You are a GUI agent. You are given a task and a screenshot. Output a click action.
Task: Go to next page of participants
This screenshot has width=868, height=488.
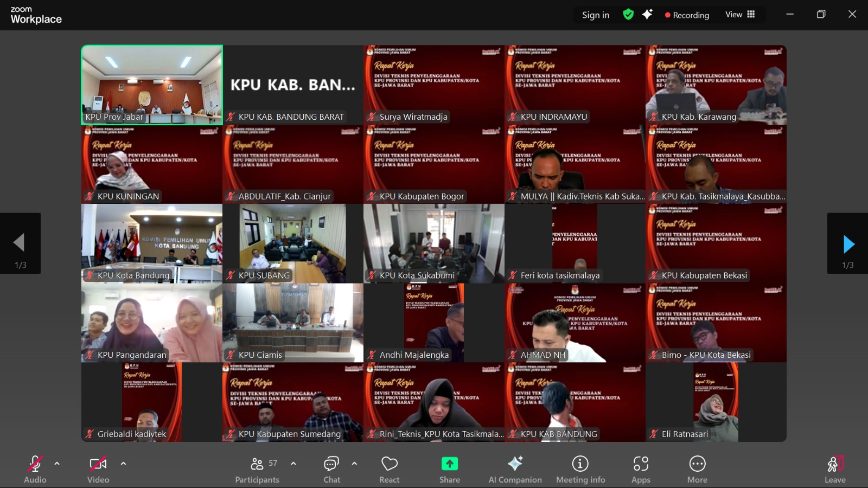click(848, 244)
